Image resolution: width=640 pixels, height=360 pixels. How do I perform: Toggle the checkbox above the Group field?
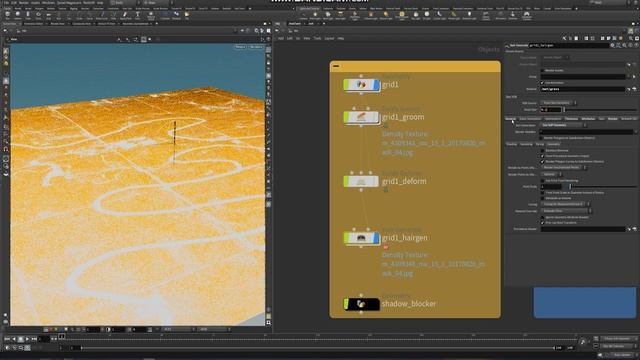pyautogui.click(x=542, y=71)
